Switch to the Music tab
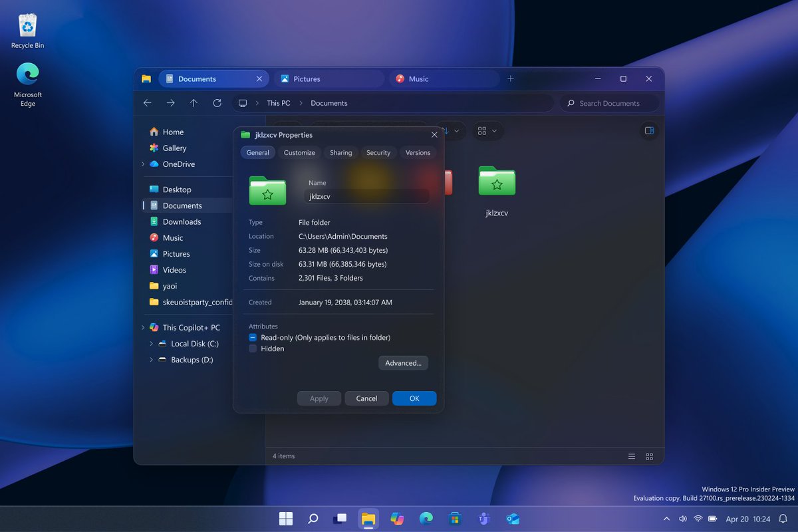 444,78
